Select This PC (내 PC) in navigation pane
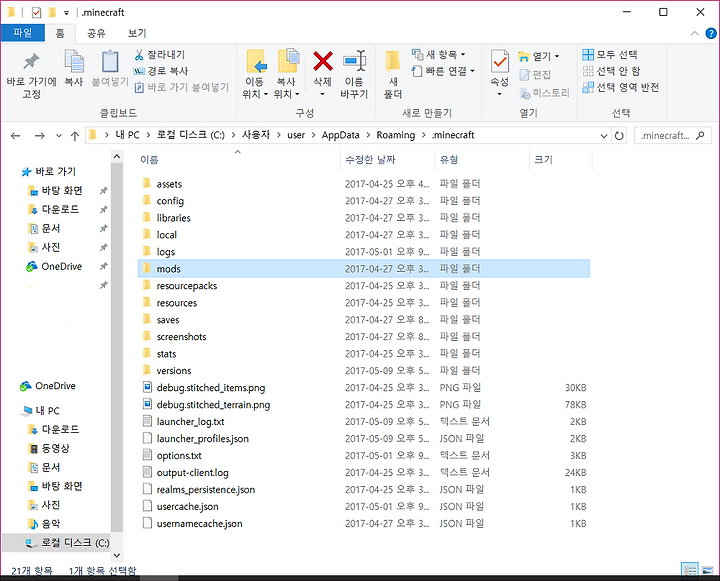Viewport: 720px width, 581px height. 40,410
